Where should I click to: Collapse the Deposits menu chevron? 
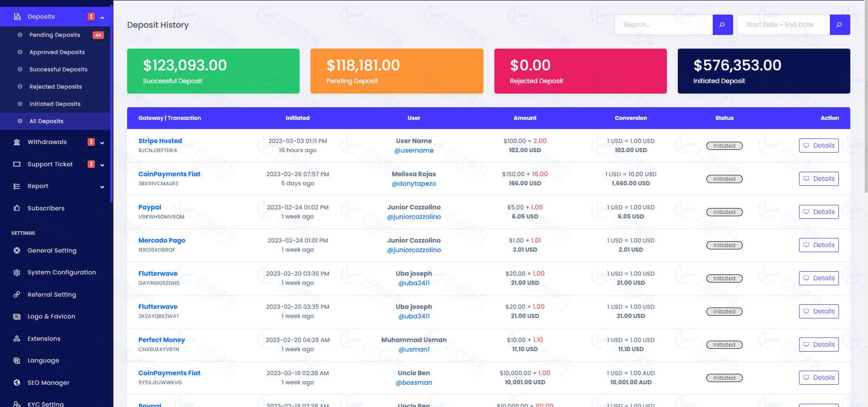(x=102, y=17)
